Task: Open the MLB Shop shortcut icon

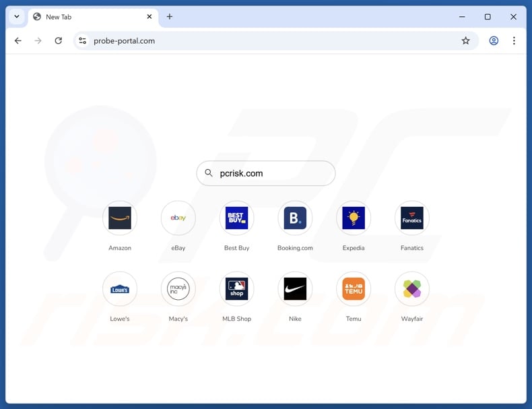Action: tap(236, 289)
